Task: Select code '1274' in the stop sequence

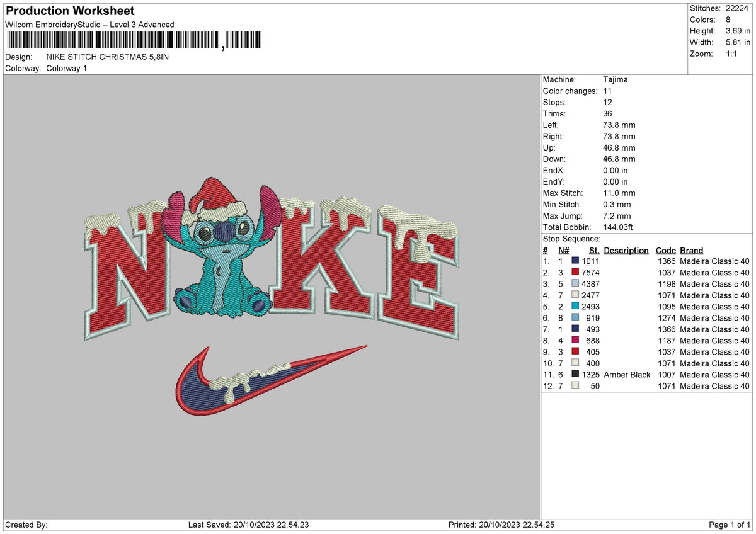Action: point(667,318)
